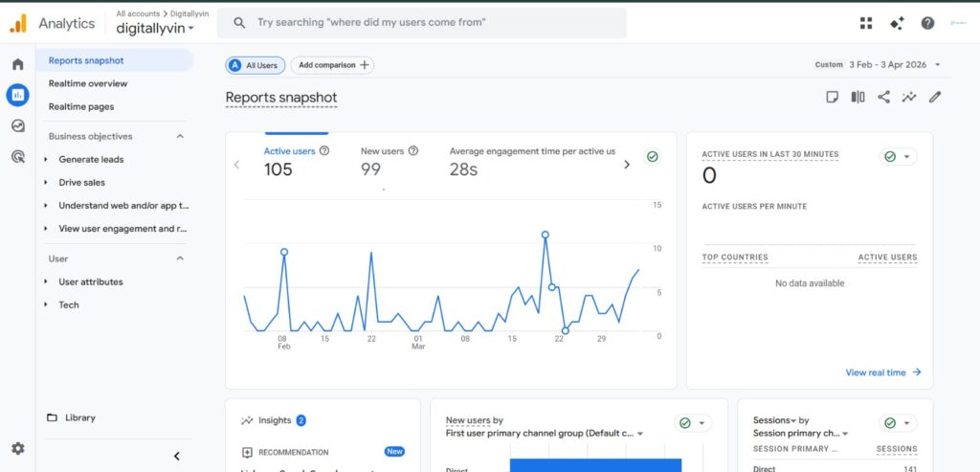
Task: Open the View real time link
Action: pyautogui.click(x=882, y=372)
